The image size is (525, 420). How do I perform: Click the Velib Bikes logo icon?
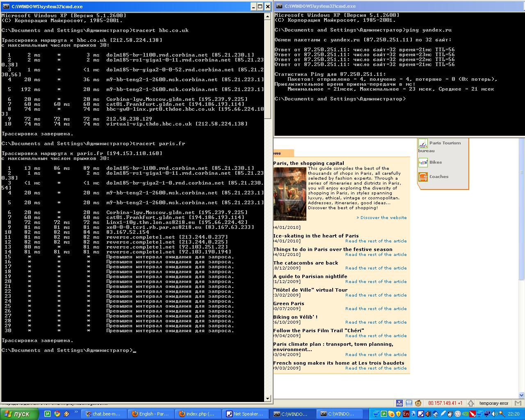click(x=423, y=162)
